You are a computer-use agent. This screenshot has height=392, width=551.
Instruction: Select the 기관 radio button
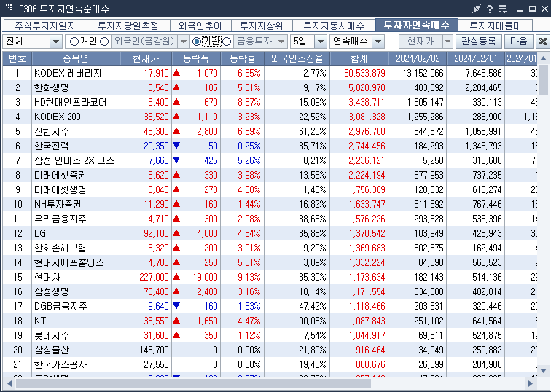click(197, 42)
